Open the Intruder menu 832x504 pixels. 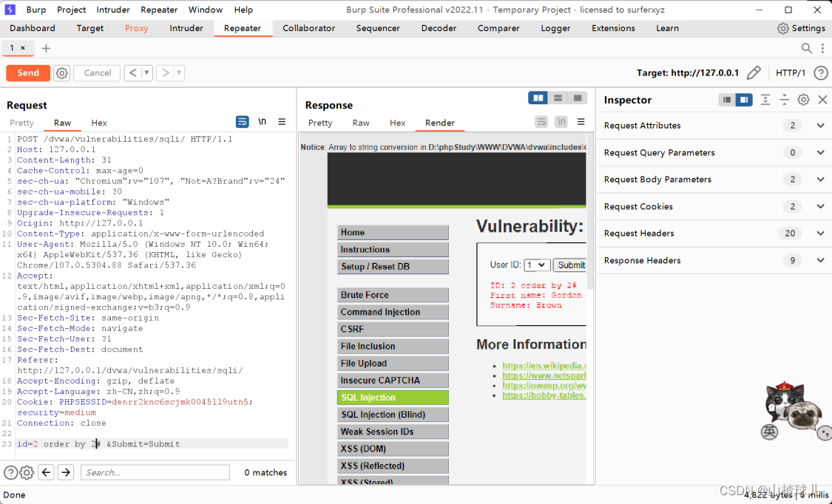[113, 10]
